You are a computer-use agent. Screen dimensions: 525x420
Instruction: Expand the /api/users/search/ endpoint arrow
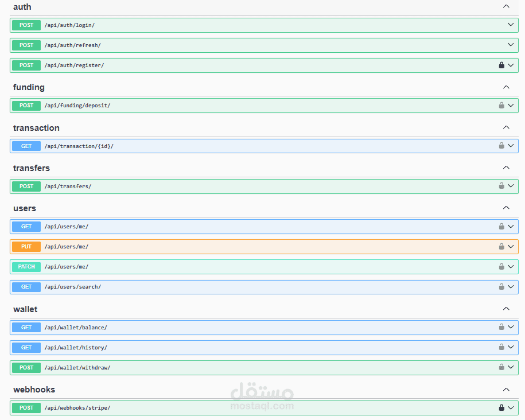click(511, 287)
